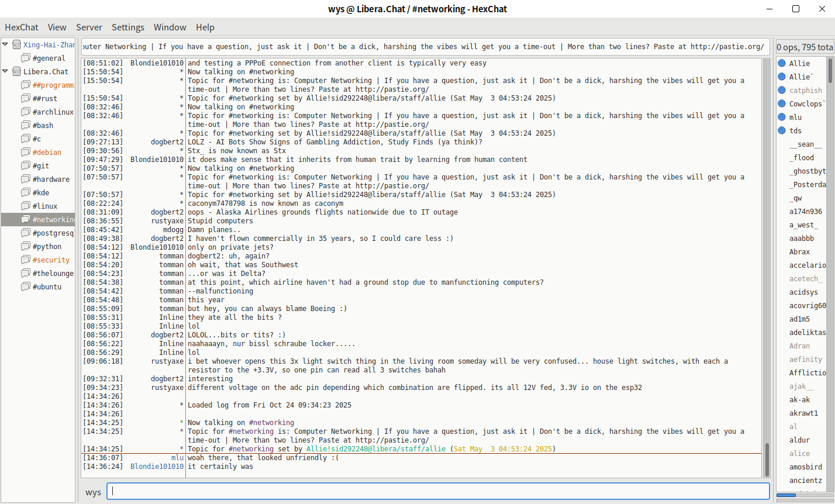Image resolution: width=835 pixels, height=504 pixels.
Task: Click the #networking channel icon in tree
Action: (x=26, y=219)
